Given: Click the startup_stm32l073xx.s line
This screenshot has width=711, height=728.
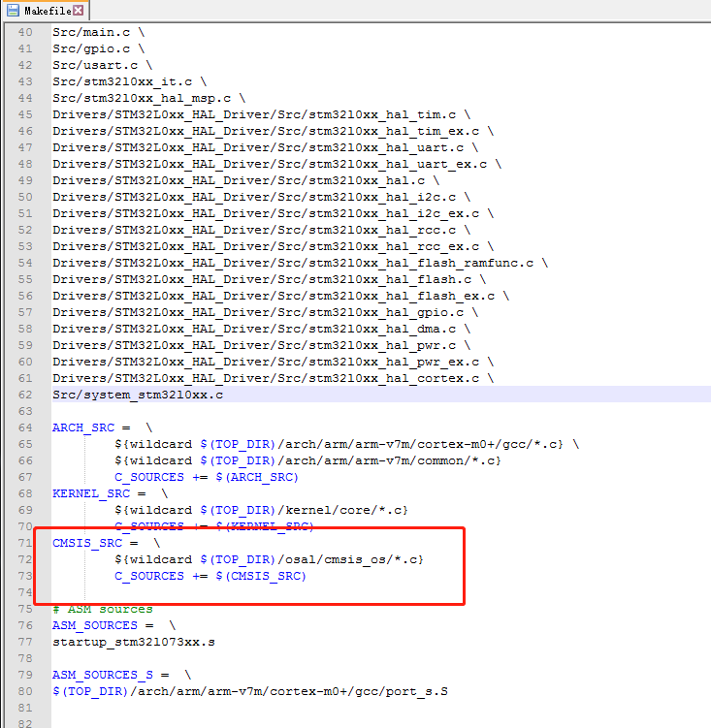Looking at the screenshot, I should (135, 642).
